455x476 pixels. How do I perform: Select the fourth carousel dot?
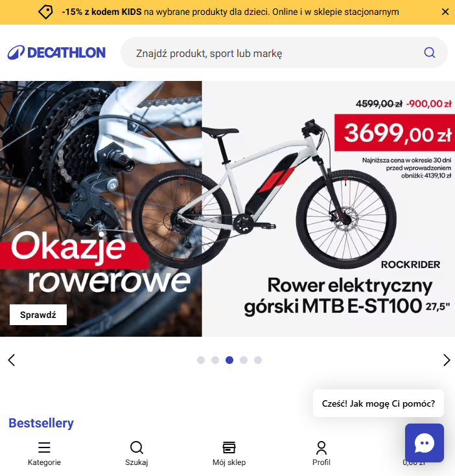tap(244, 360)
